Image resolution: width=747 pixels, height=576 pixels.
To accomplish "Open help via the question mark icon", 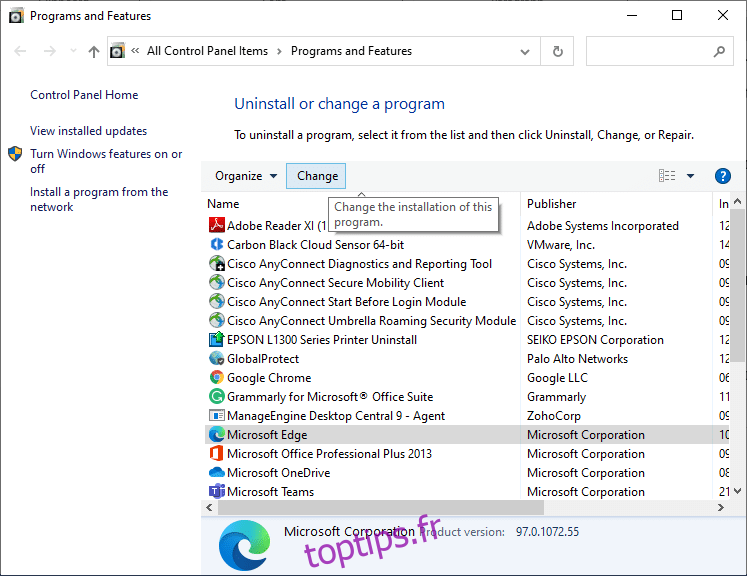I will pos(723,176).
